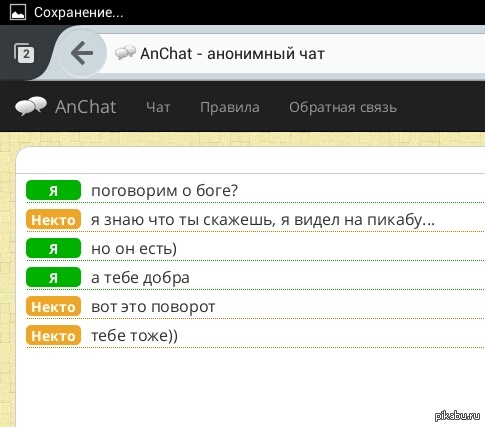Select the message 'а тебе добра'
This screenshot has width=485, height=427.
[140, 278]
